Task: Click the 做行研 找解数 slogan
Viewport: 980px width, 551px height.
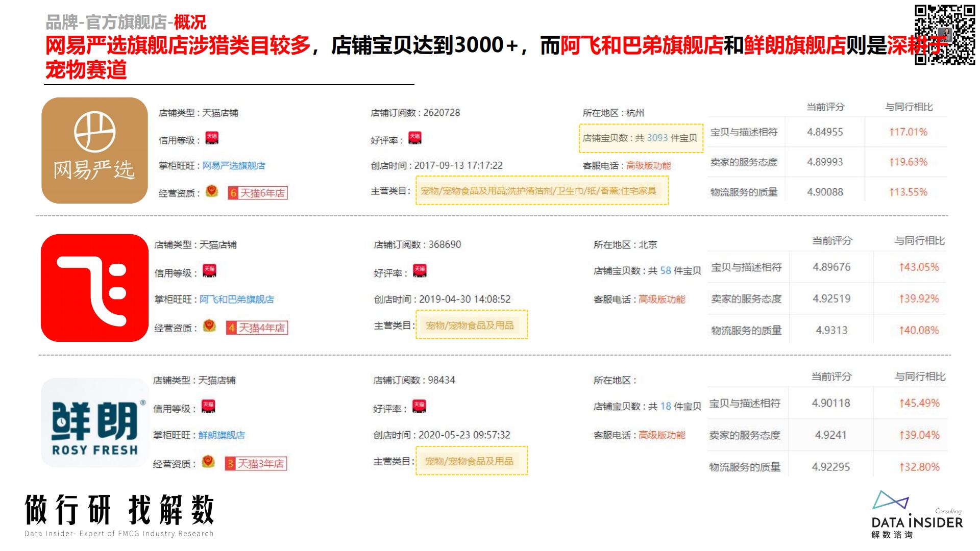Action: 119,510
